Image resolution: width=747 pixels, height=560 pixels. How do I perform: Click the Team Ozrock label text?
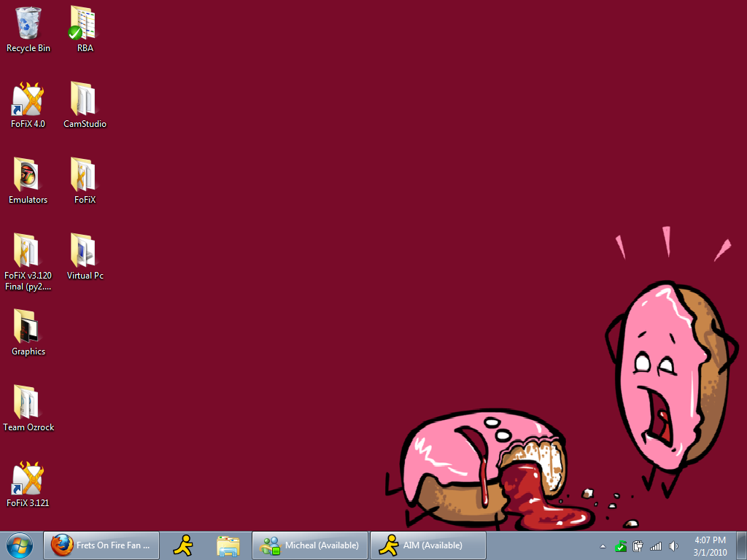28,427
